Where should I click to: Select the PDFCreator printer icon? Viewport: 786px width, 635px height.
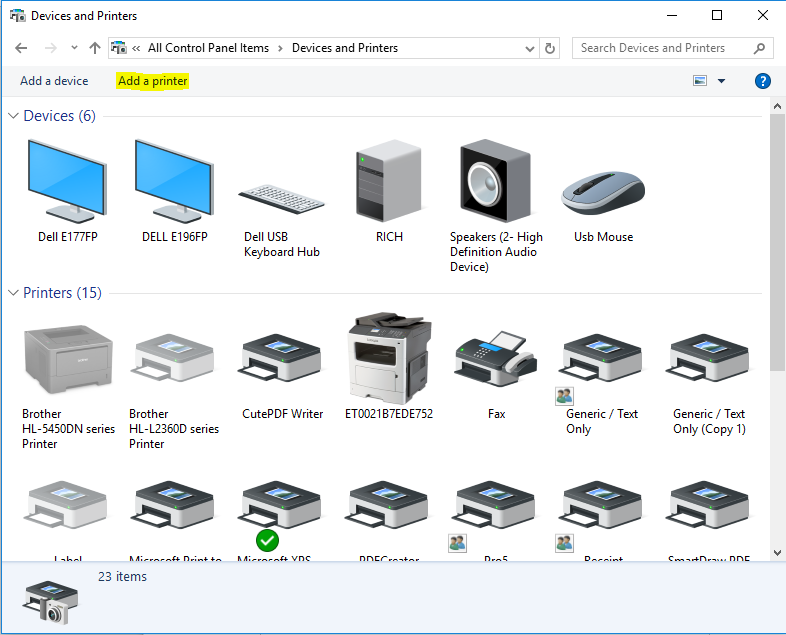coord(388,505)
